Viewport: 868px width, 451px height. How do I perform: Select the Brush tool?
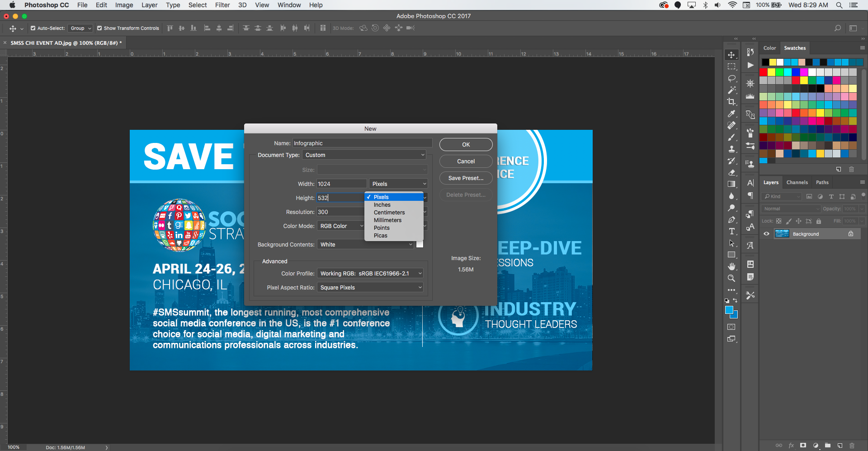(731, 137)
